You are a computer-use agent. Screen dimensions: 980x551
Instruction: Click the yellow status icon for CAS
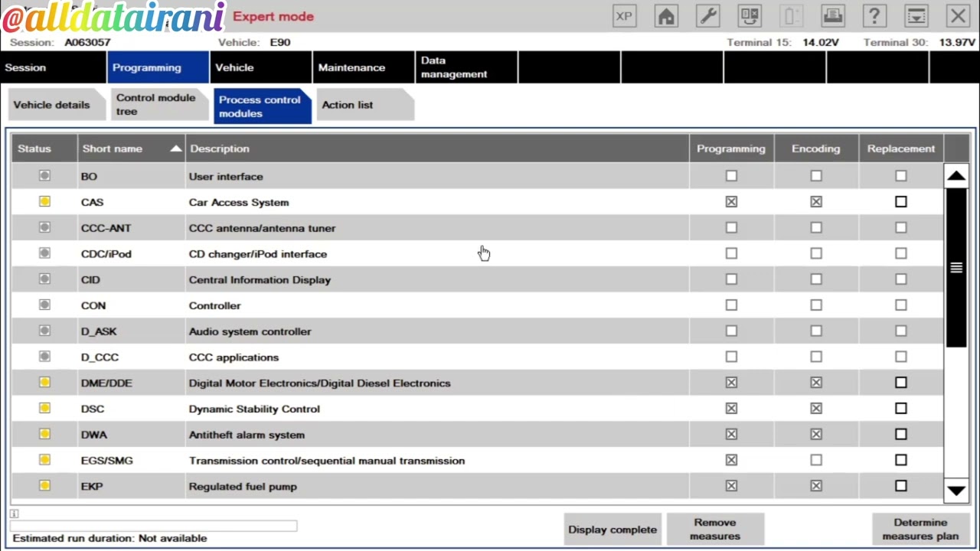click(44, 201)
